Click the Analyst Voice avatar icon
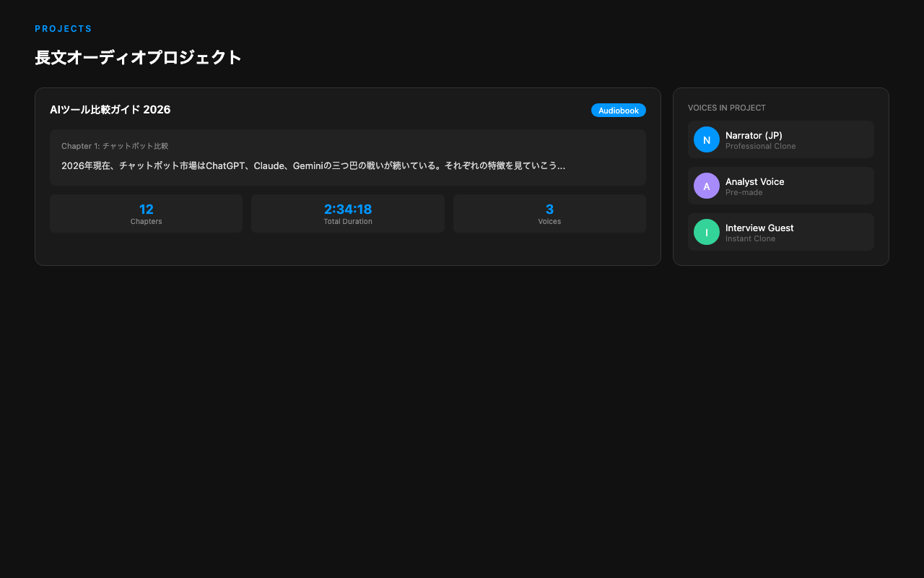Screen dimensions: 924x578 [x=706, y=186]
